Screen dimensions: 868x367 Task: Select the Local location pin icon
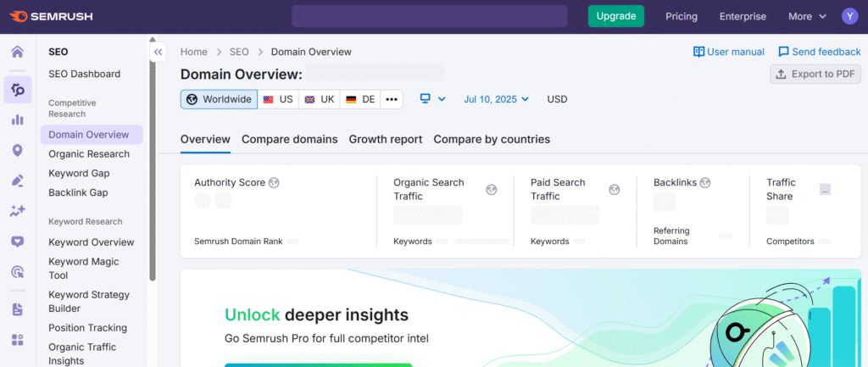pos(17,151)
